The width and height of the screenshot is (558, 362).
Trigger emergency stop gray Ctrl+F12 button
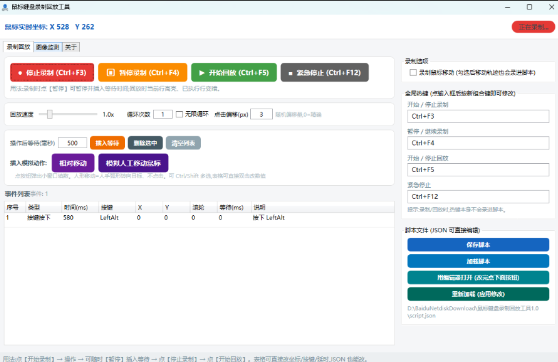pyautogui.click(x=325, y=73)
